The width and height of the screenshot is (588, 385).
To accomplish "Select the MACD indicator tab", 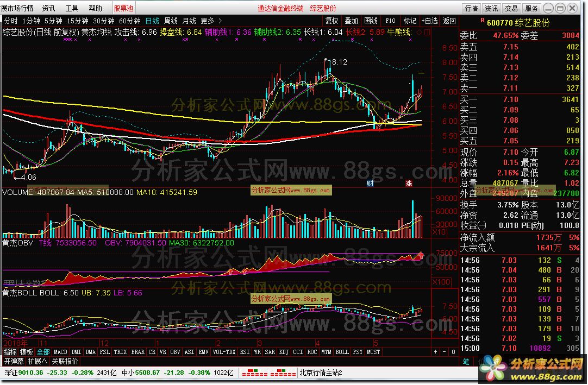I will click(x=60, y=352).
